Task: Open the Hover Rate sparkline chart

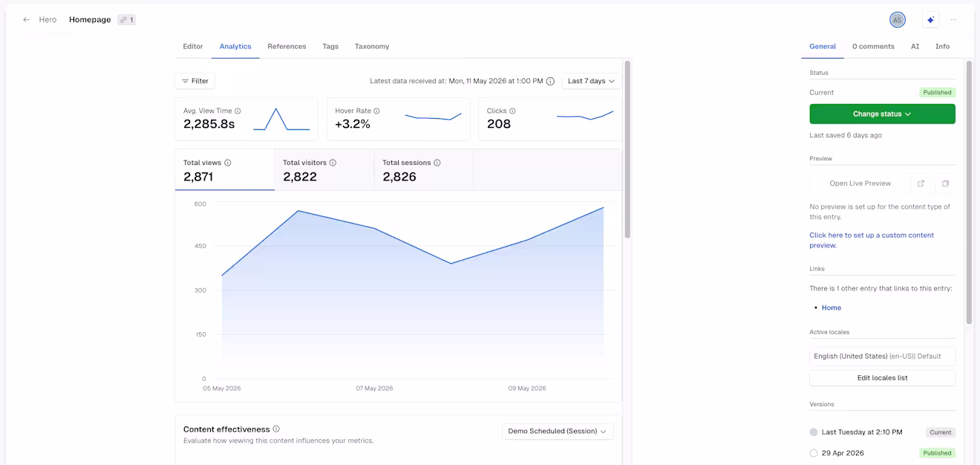Action: 434,117
